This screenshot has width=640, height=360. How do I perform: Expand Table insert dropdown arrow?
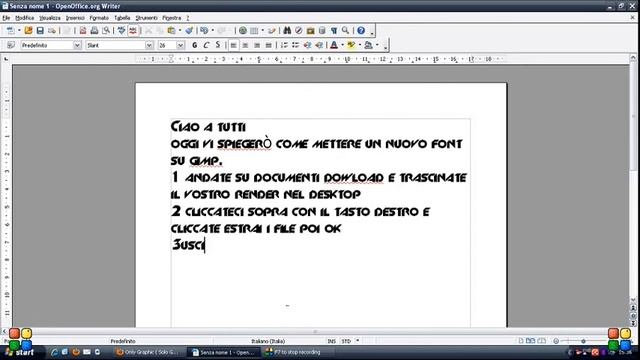262,31
